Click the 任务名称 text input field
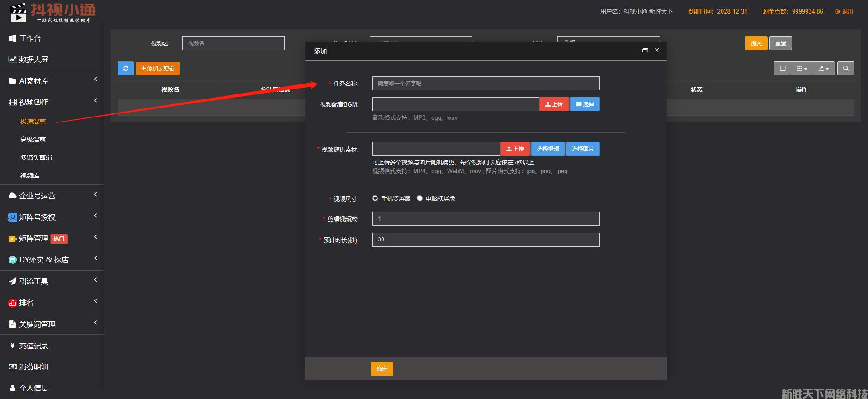This screenshot has width=868, height=399. (486, 84)
